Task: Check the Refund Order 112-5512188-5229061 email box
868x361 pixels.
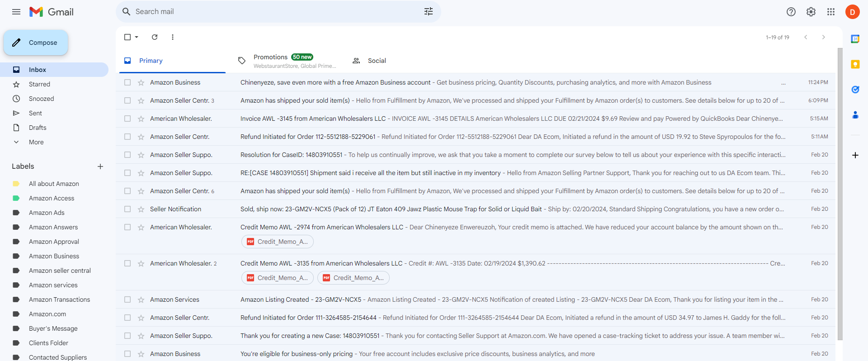Action: (x=127, y=137)
